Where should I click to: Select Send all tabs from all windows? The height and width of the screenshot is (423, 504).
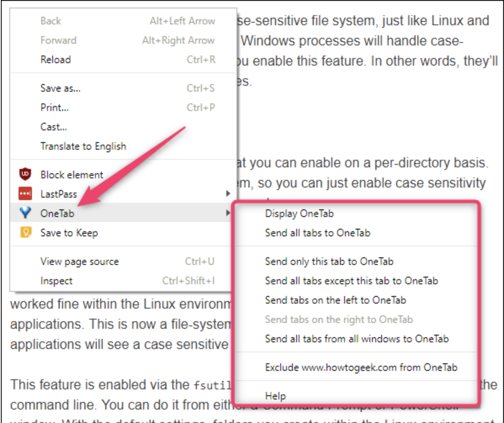click(356, 338)
